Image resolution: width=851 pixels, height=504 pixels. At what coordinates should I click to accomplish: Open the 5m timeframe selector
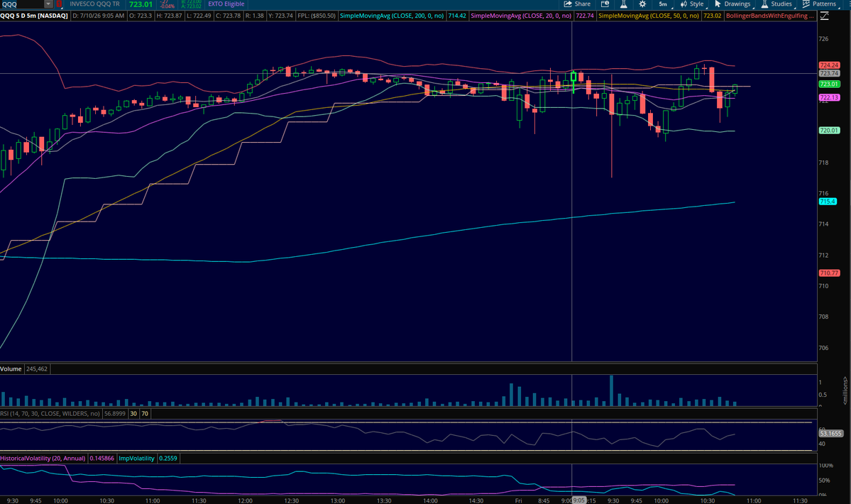[x=663, y=4]
